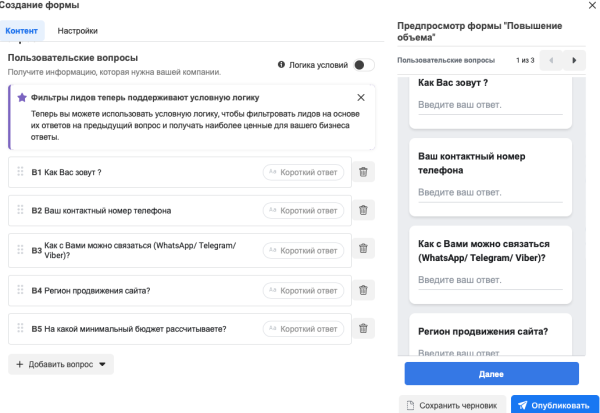Viewport: 600px width, 413px height.
Task: Click drag handle of question B3
Action: coord(19,250)
